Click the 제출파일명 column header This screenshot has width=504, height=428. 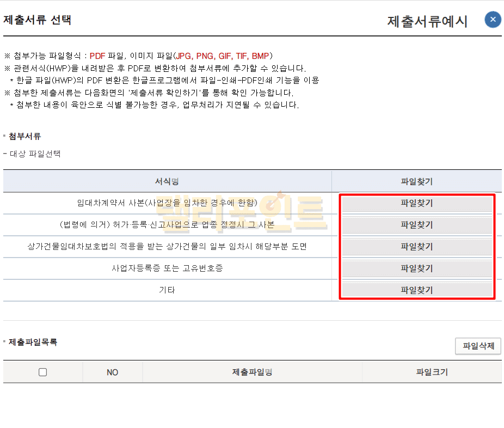click(x=252, y=372)
